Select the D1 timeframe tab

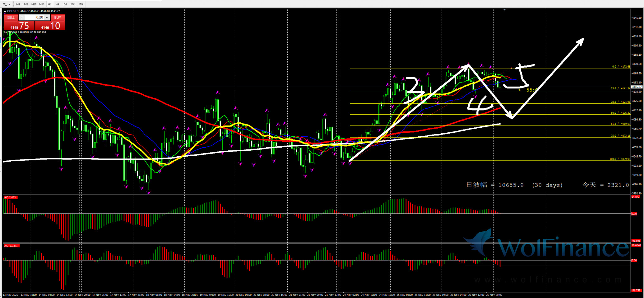click(65, 4)
